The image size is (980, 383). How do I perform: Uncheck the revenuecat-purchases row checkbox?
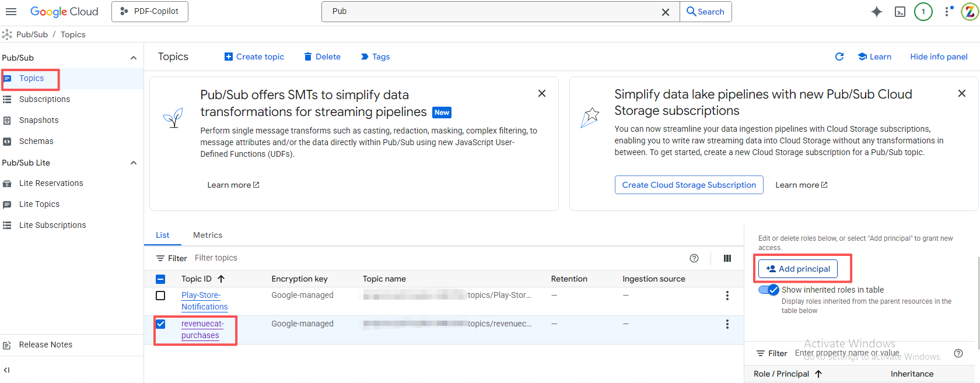160,324
